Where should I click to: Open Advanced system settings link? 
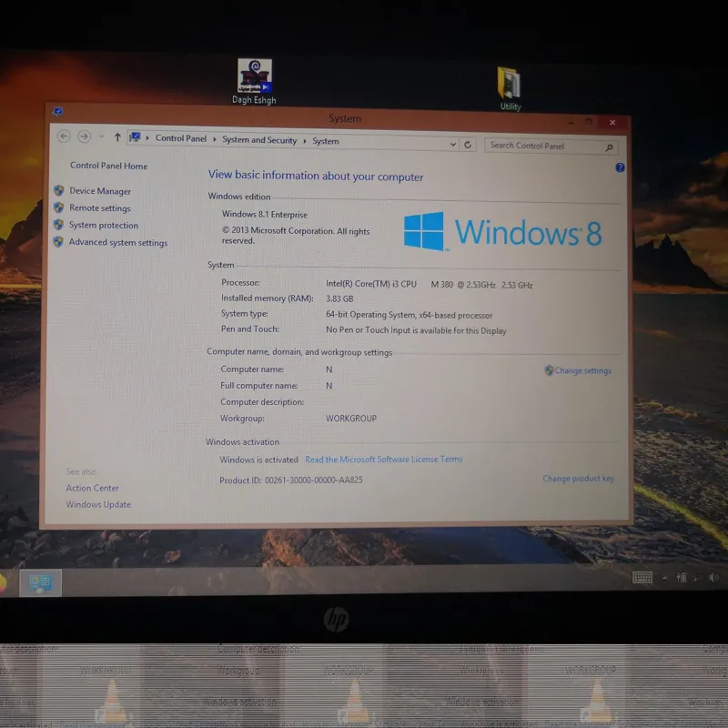(118, 243)
